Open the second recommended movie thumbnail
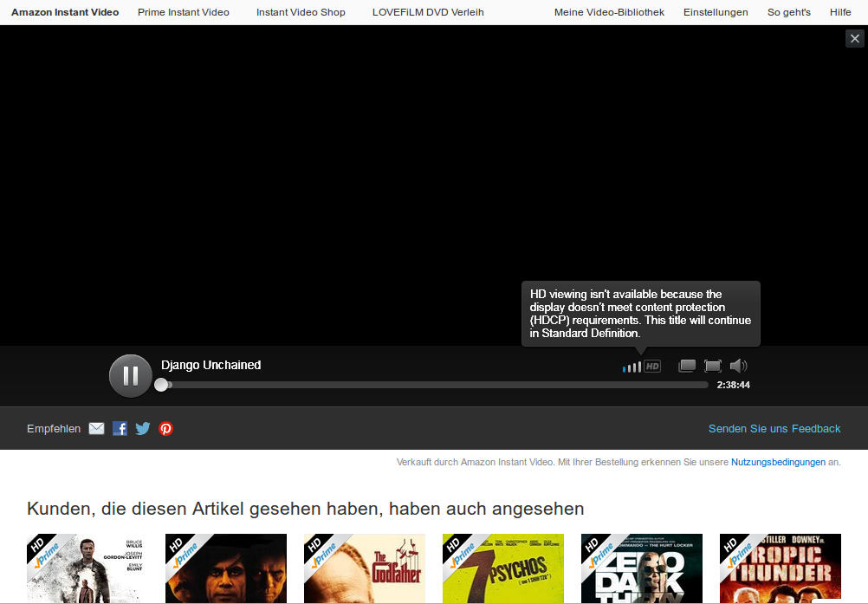This screenshot has width=868, height=604. click(226, 568)
